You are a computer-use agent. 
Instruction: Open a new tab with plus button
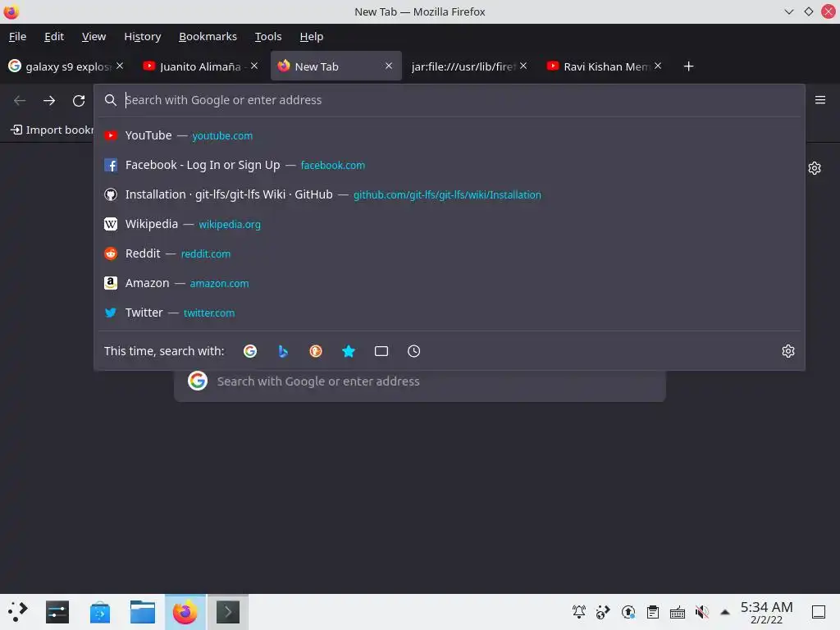tap(688, 66)
